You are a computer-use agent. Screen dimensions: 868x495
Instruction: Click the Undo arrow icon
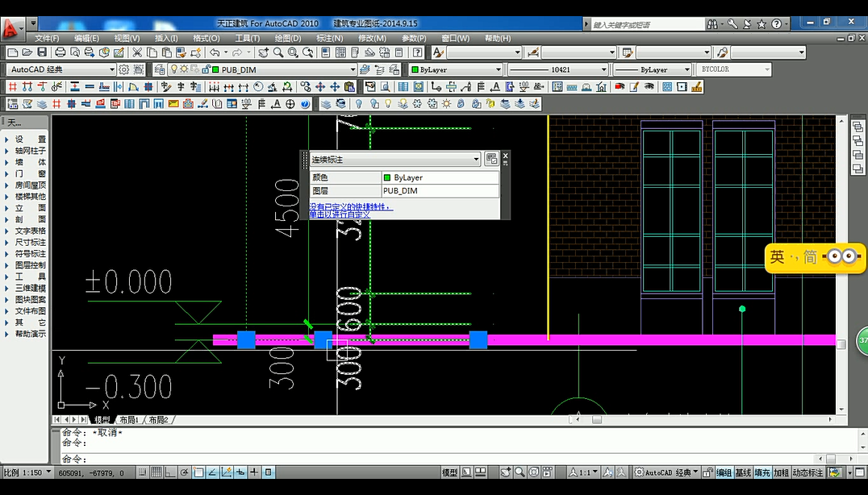(x=215, y=52)
